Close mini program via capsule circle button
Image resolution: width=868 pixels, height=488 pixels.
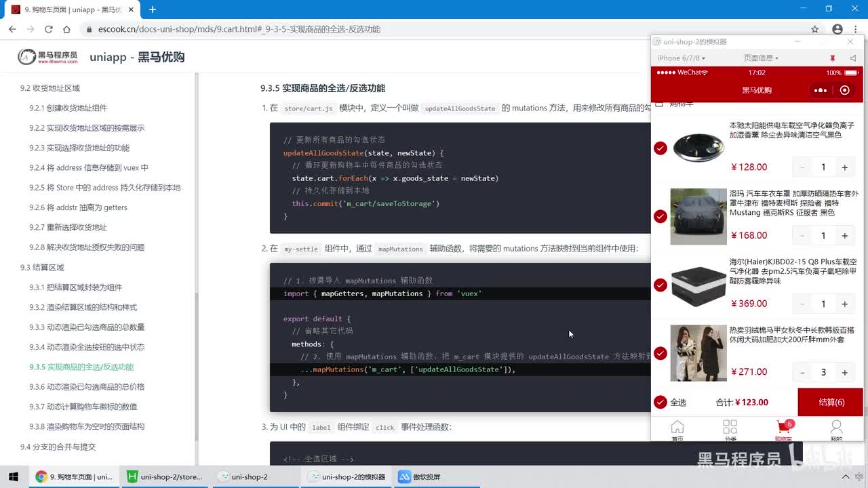[x=844, y=90]
